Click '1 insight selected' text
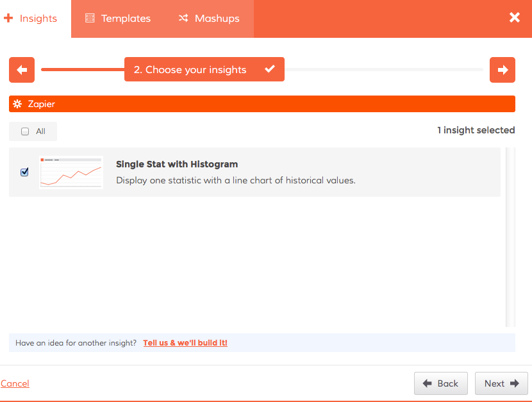 coord(476,130)
